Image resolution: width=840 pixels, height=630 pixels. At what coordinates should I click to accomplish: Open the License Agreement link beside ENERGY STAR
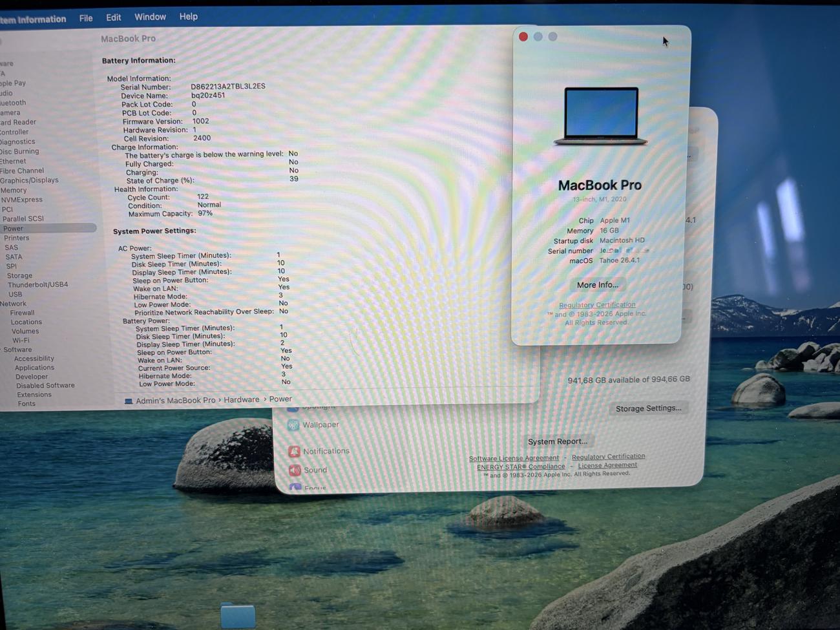tap(607, 465)
